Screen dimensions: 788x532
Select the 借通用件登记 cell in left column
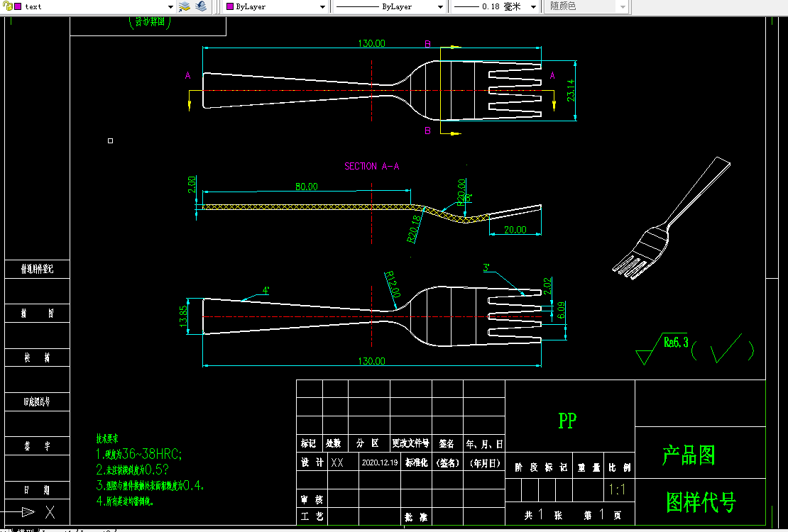point(37,270)
